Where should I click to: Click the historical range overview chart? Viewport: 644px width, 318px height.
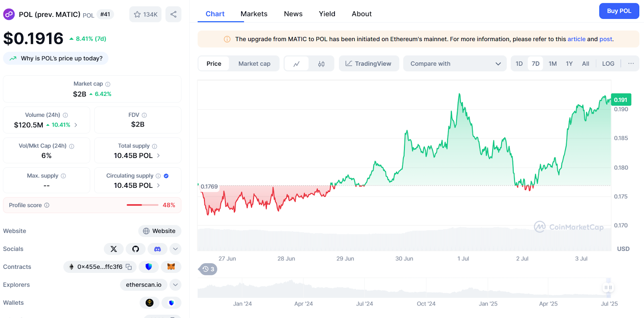tap(404, 288)
